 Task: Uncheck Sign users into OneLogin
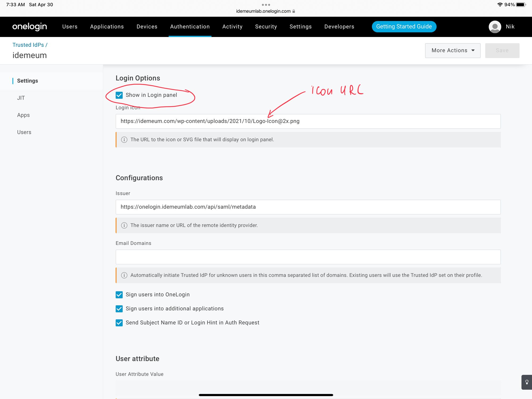click(119, 295)
